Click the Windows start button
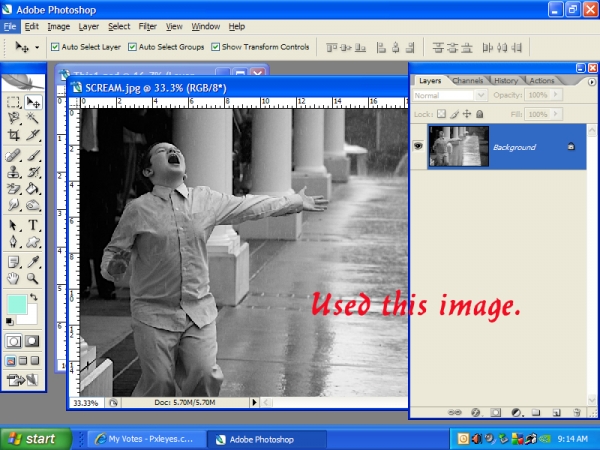This screenshot has width=600, height=450. click(36, 439)
